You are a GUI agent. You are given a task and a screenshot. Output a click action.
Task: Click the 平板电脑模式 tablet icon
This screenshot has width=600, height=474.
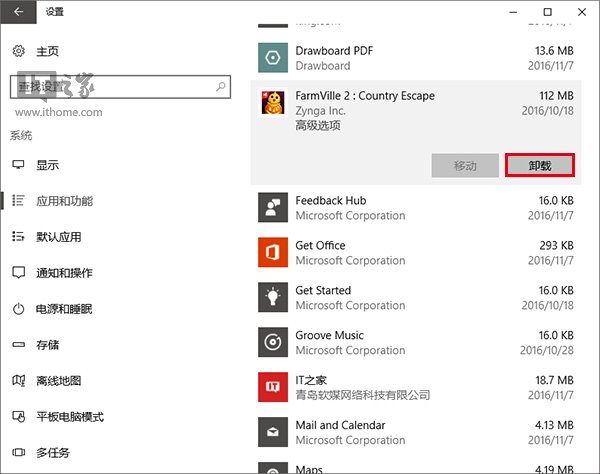click(x=18, y=416)
